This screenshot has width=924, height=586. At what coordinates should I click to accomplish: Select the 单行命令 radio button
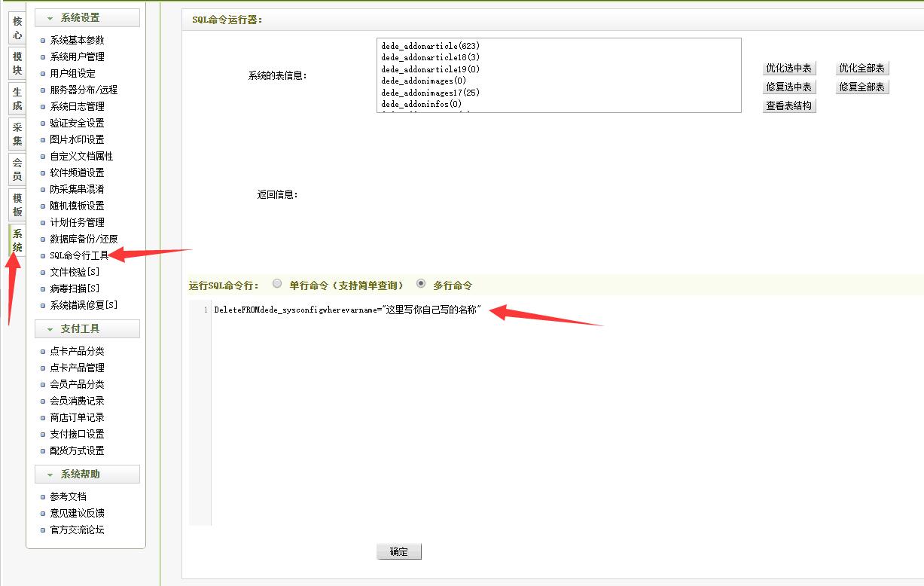point(277,284)
